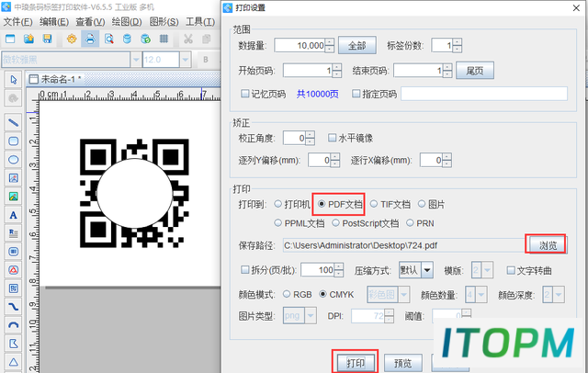Screen dimensions: 588x373
Task: Open the font name dropdown arrow
Action: (136, 60)
